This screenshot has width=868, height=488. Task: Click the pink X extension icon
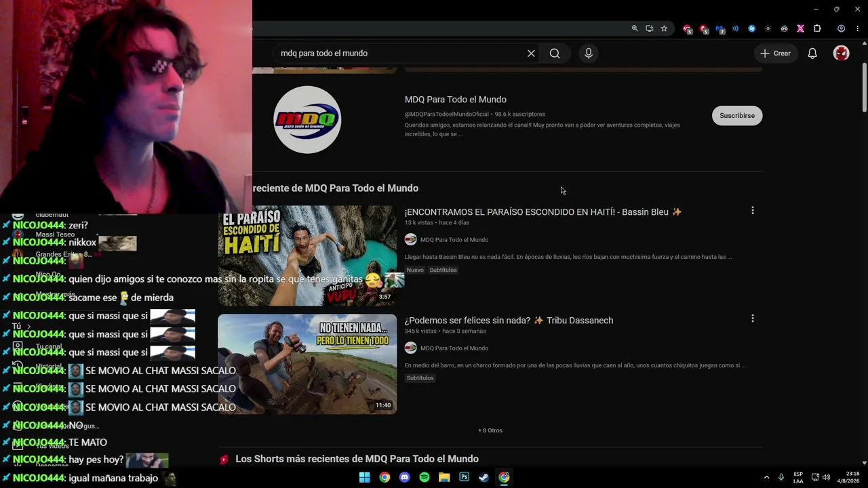coord(800,28)
